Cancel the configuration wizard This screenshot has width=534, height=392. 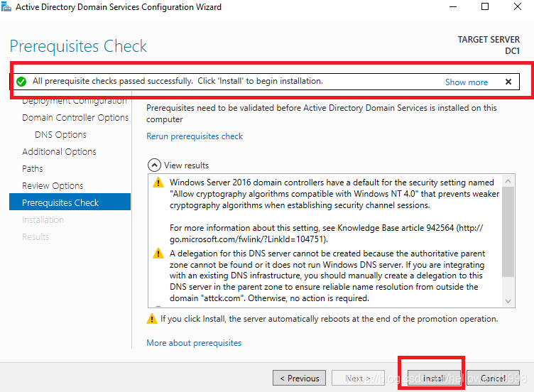pos(493,378)
